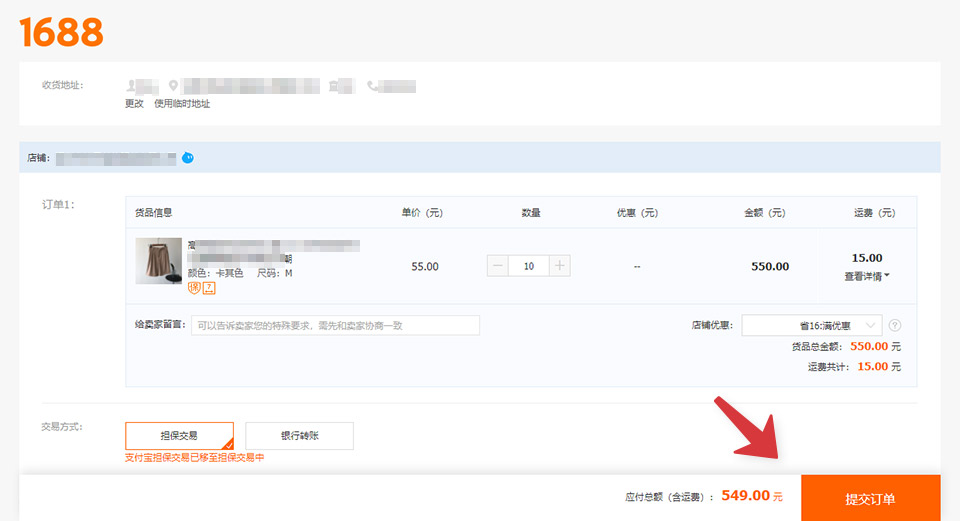Viewport: 960px width, 521px height.
Task: Click the recipient person icon
Action: (131, 86)
